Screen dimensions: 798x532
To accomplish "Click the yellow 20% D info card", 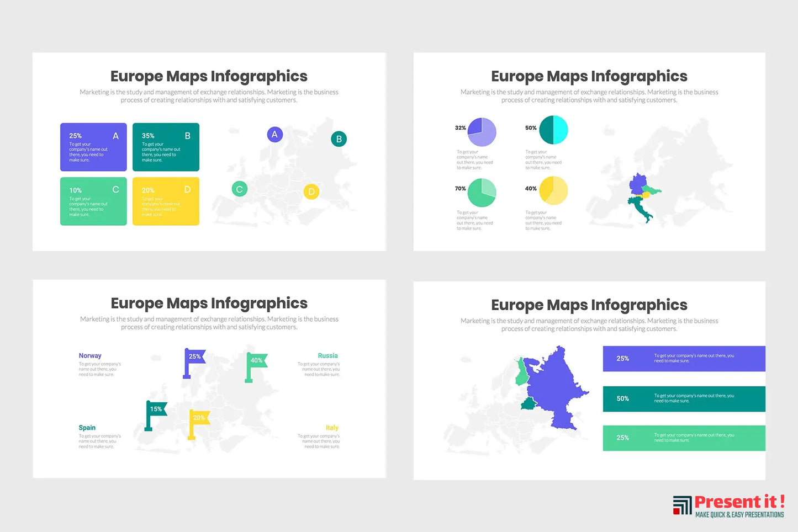I will click(165, 201).
